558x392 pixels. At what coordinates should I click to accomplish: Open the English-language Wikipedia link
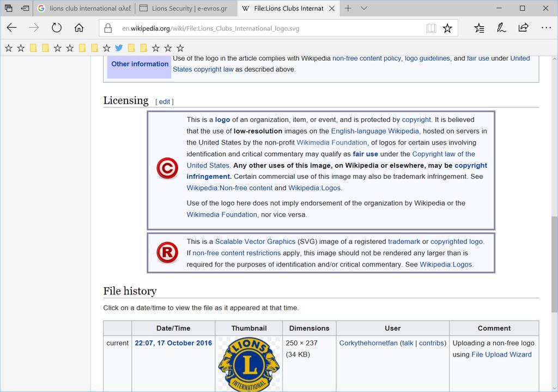[x=375, y=131]
